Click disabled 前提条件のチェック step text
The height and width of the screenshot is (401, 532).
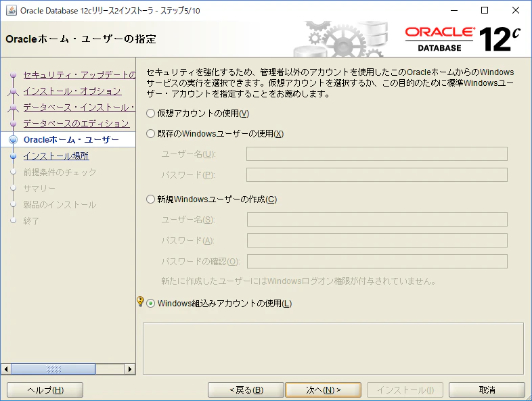pos(60,172)
